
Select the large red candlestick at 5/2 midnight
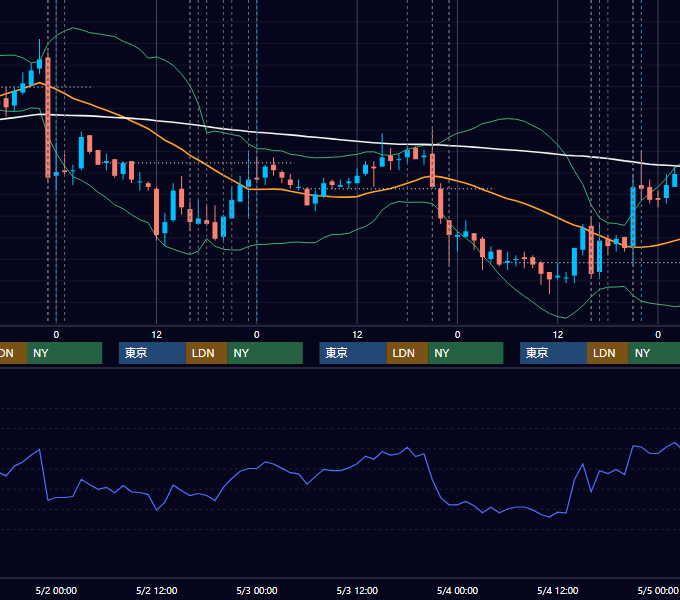pyautogui.click(x=48, y=117)
